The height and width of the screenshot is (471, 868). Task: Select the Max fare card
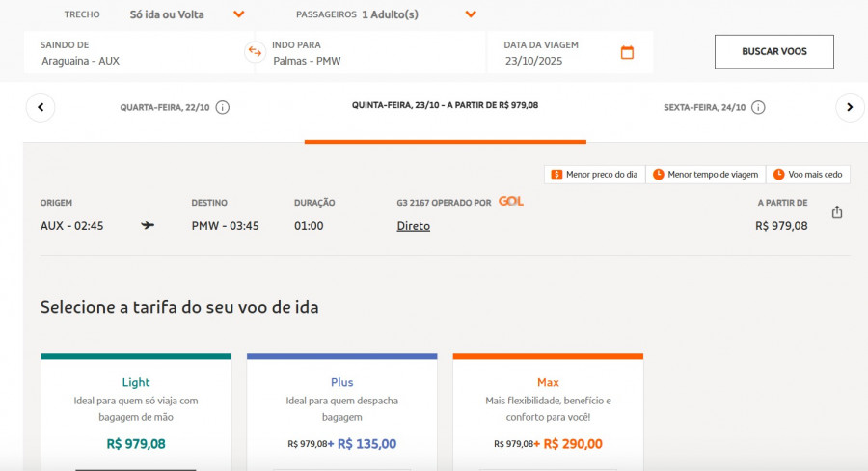[x=548, y=412]
